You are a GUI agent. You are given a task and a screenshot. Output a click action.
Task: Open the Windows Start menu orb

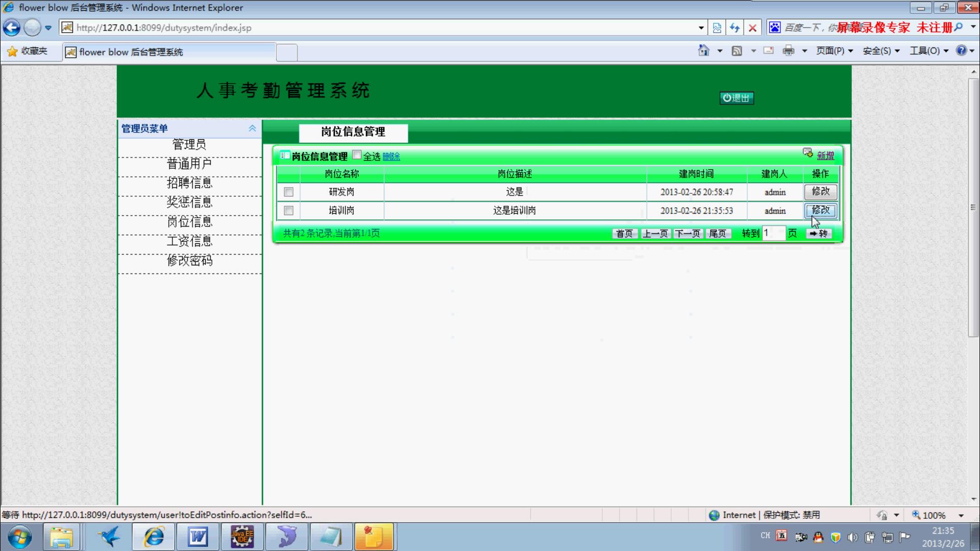pyautogui.click(x=20, y=537)
